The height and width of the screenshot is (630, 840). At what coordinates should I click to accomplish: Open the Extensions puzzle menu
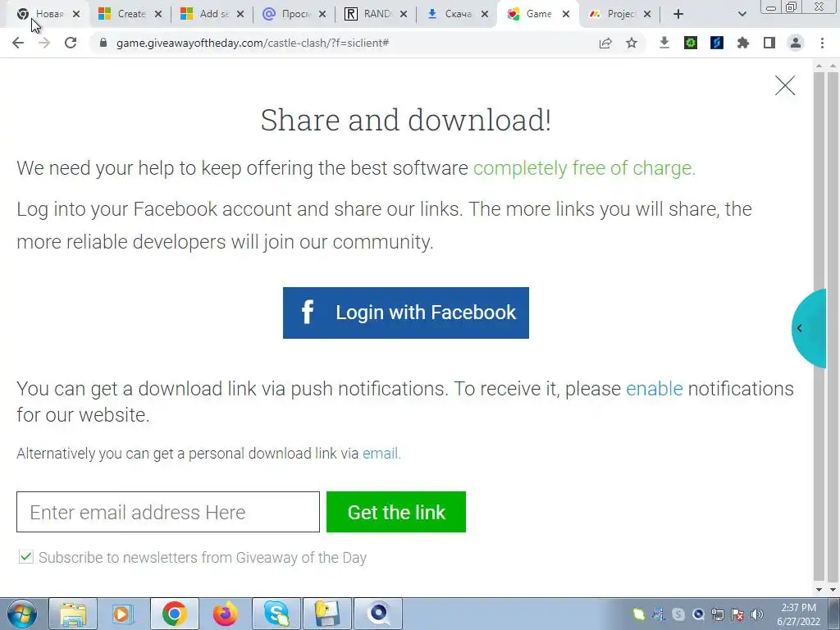[743, 43]
